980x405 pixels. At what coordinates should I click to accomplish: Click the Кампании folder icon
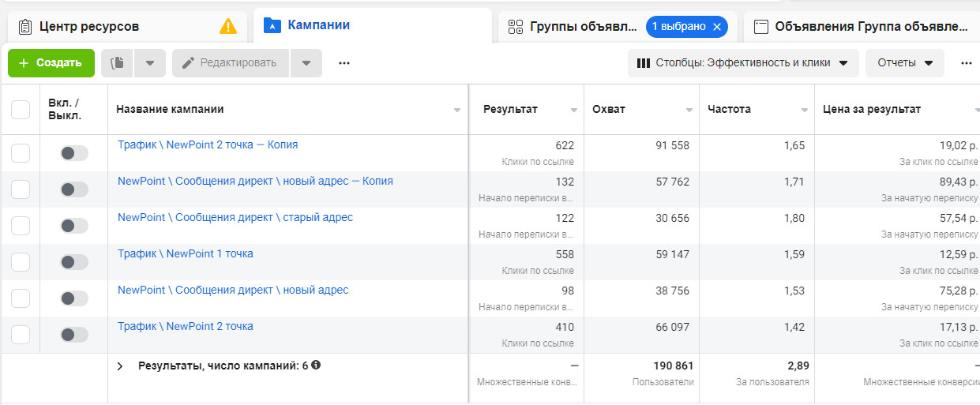[x=272, y=25]
